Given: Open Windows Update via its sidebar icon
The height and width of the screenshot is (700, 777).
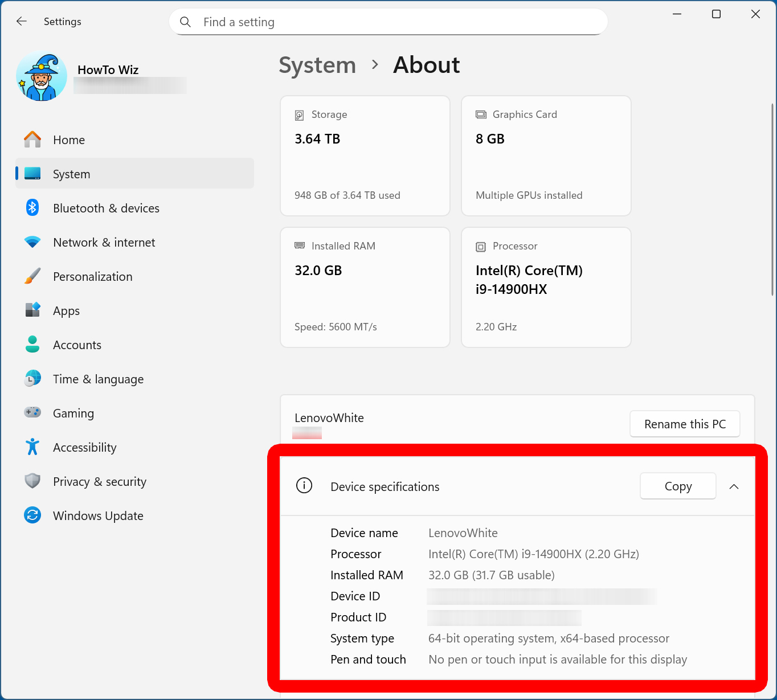Looking at the screenshot, I should [x=32, y=515].
